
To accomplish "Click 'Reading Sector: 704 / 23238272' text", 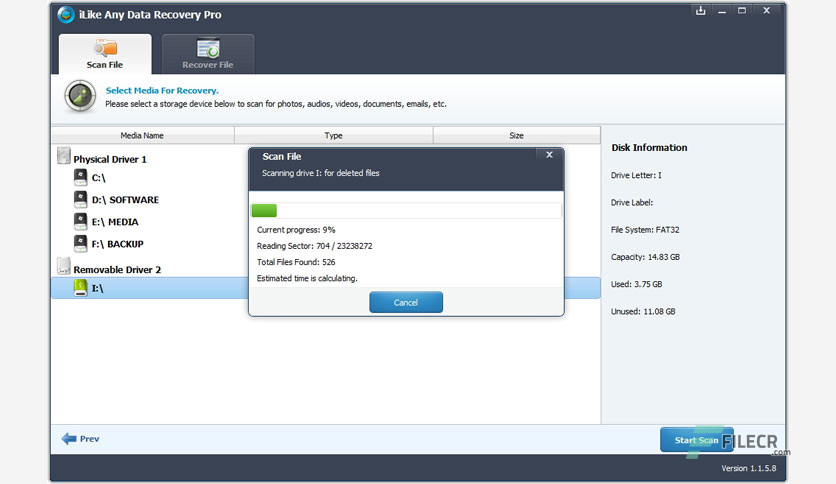I will click(x=315, y=246).
